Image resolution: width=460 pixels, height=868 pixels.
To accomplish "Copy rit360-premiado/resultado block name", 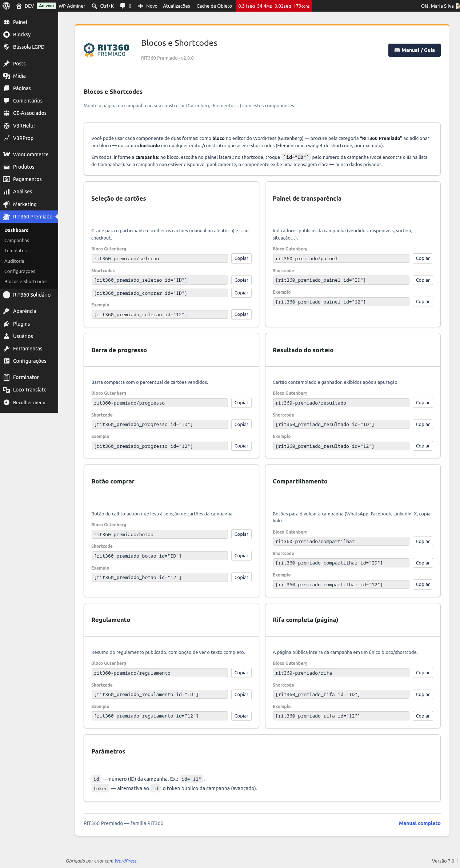I will [423, 403].
